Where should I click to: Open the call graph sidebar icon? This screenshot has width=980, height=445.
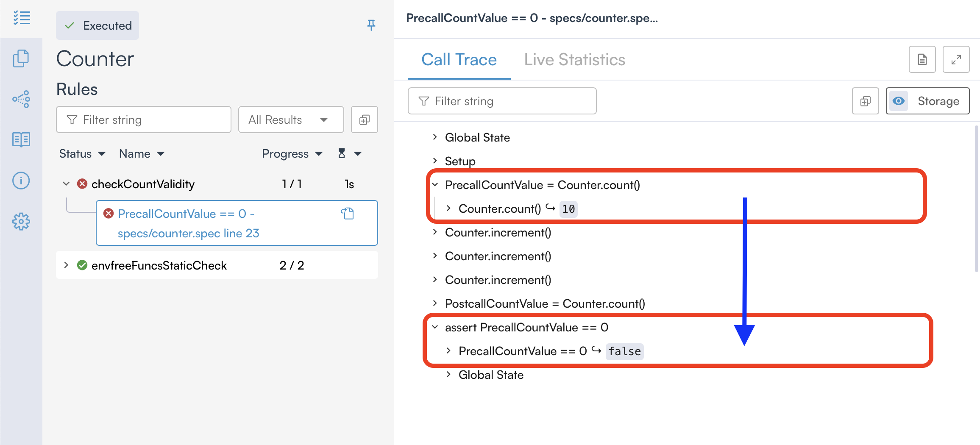point(21,99)
